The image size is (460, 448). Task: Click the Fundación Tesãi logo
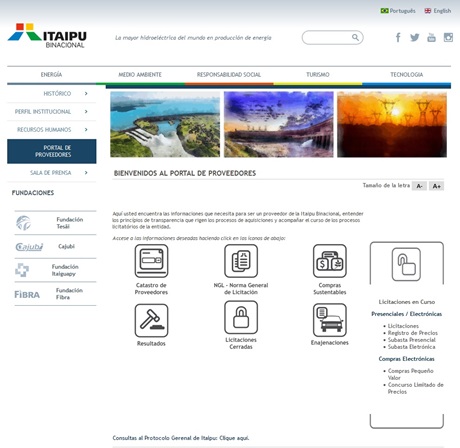point(23,223)
